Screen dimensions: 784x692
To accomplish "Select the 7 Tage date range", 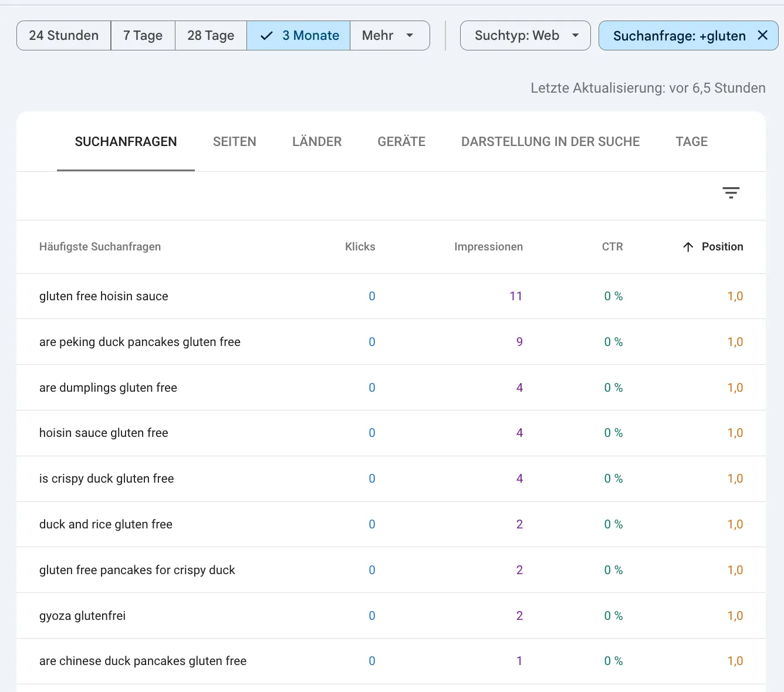I will [143, 36].
